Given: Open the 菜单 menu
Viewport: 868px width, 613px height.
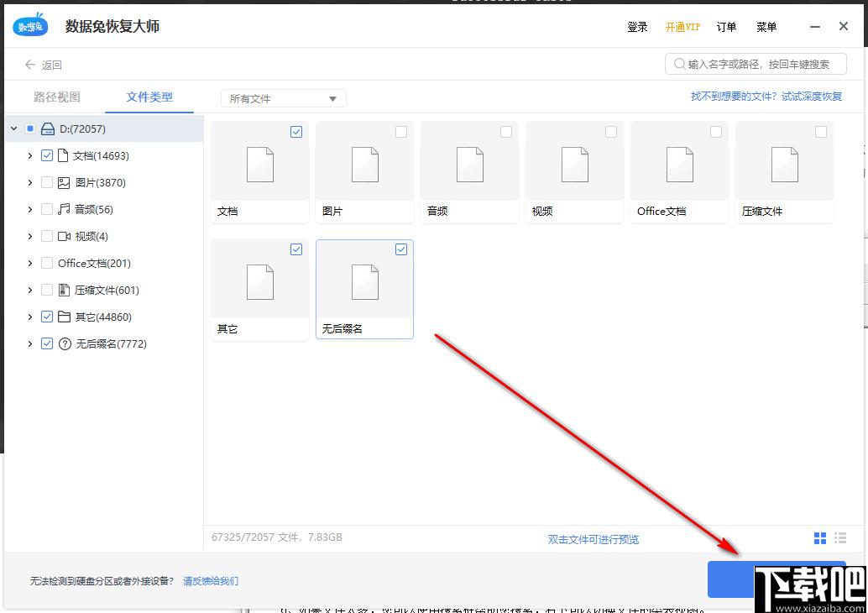Looking at the screenshot, I should 766,27.
